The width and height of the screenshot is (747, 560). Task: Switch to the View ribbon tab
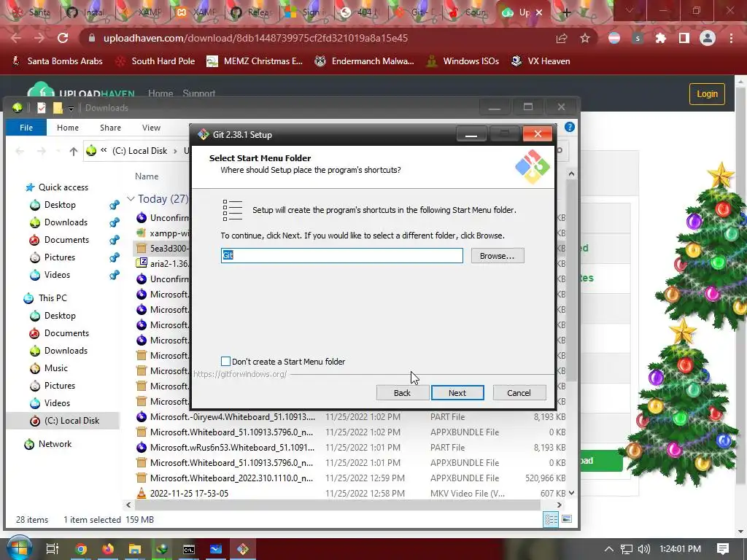coord(151,128)
